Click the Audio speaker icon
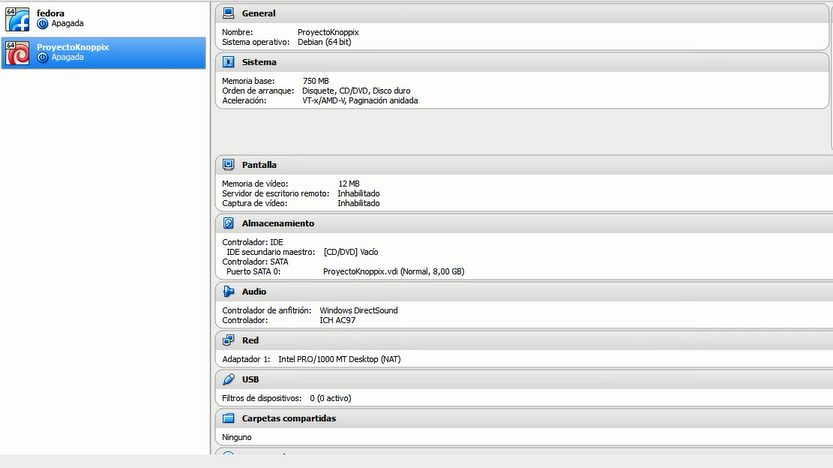This screenshot has width=833, height=468. tap(228, 291)
